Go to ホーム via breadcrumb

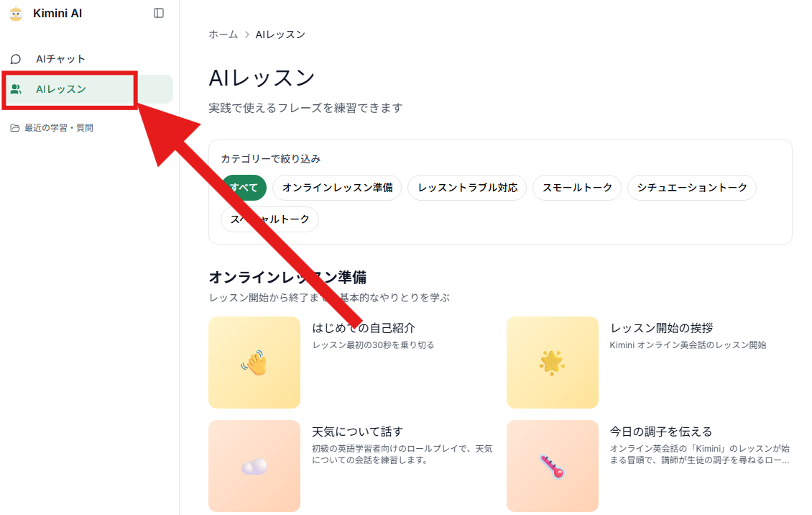(x=223, y=35)
